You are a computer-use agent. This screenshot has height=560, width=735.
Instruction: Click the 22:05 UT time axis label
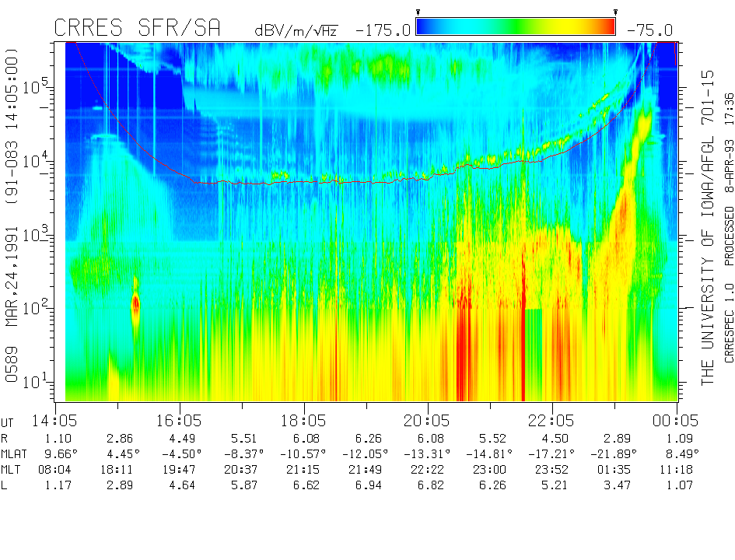tap(552, 420)
